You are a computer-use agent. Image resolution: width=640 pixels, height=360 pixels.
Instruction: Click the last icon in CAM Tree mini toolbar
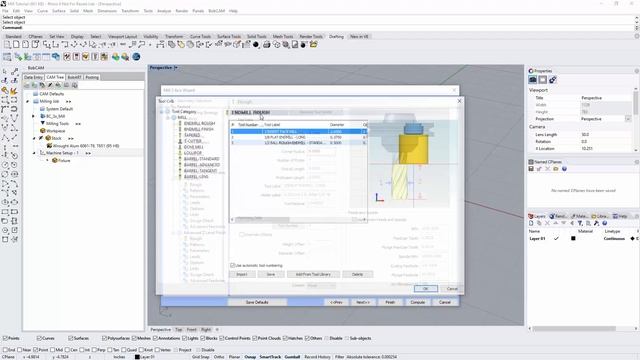click(x=74, y=85)
